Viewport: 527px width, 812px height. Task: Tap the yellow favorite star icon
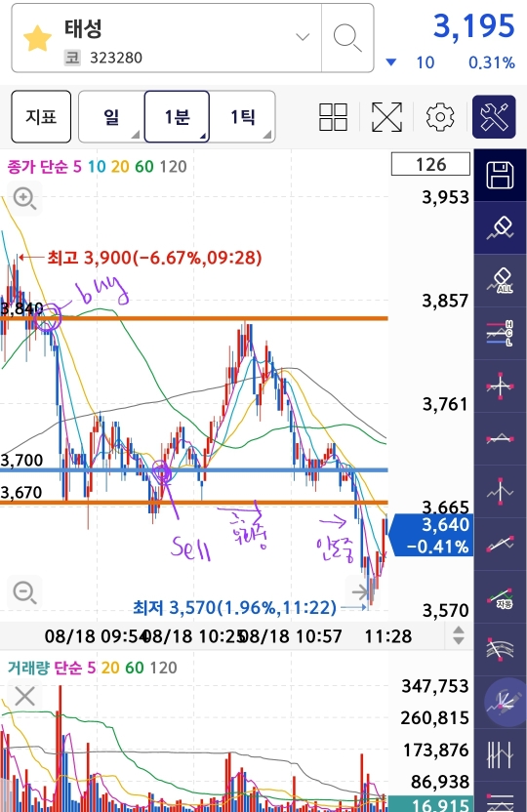pyautogui.click(x=37, y=39)
